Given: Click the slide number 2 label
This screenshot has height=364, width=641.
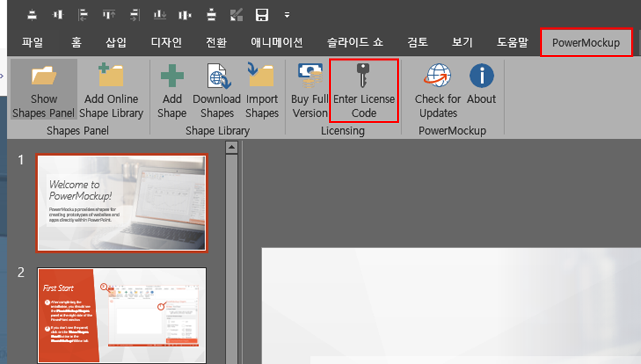Looking at the screenshot, I should pyautogui.click(x=21, y=272).
